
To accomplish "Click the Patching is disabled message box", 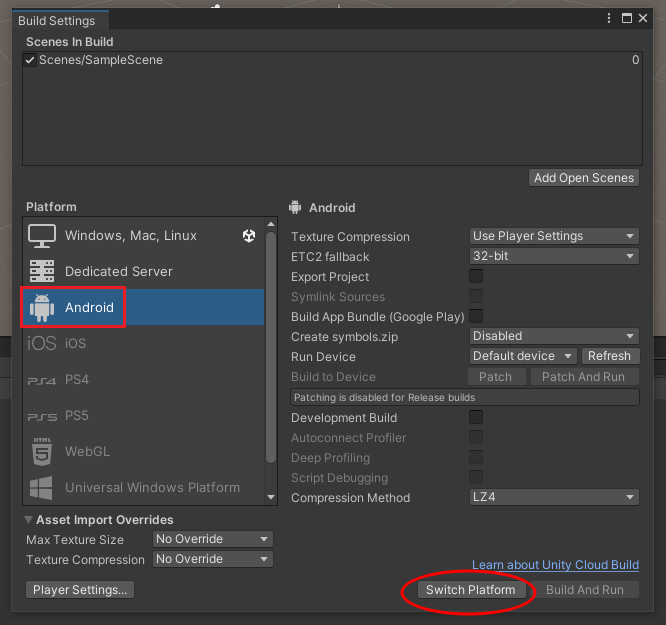I will 465,397.
